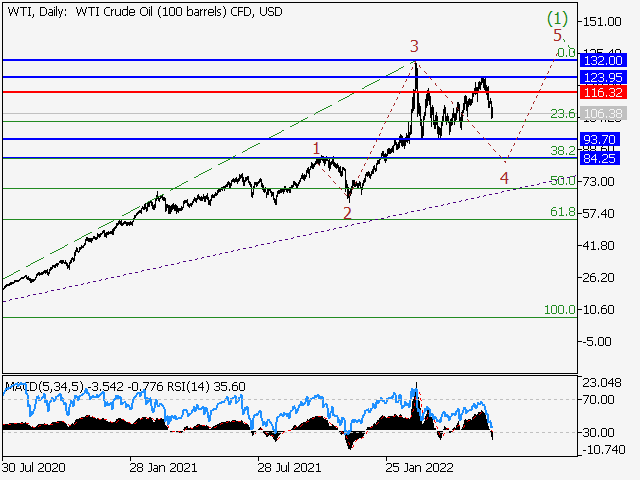Image resolution: width=640 pixels, height=480 pixels.
Task: Click the 70.00 RSI level value
Action: [x=599, y=400]
